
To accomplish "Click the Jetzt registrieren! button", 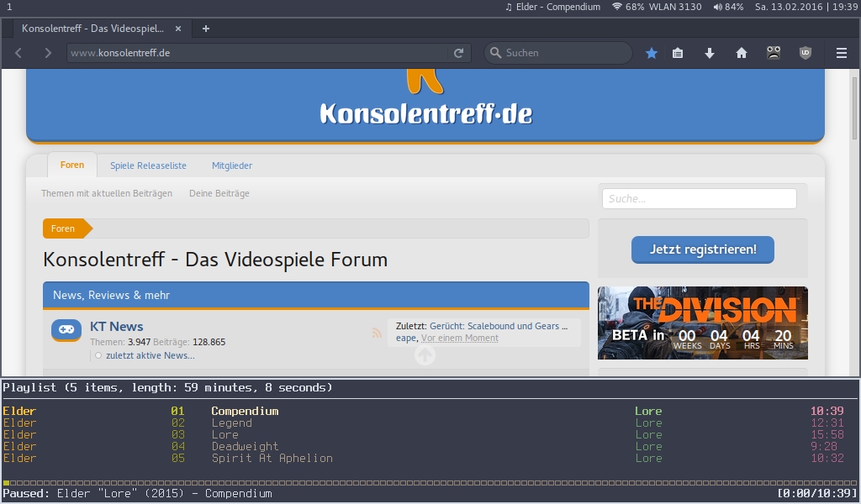I will coord(703,249).
